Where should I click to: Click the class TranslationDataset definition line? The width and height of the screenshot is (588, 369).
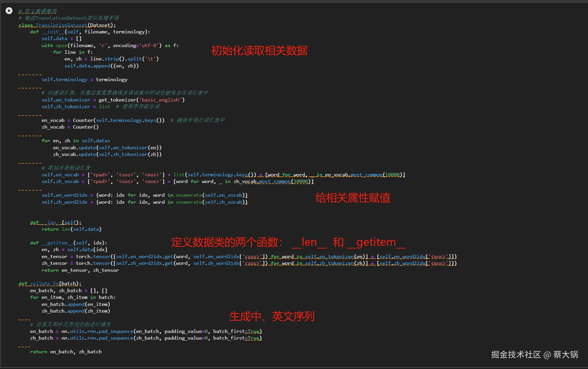[67, 25]
